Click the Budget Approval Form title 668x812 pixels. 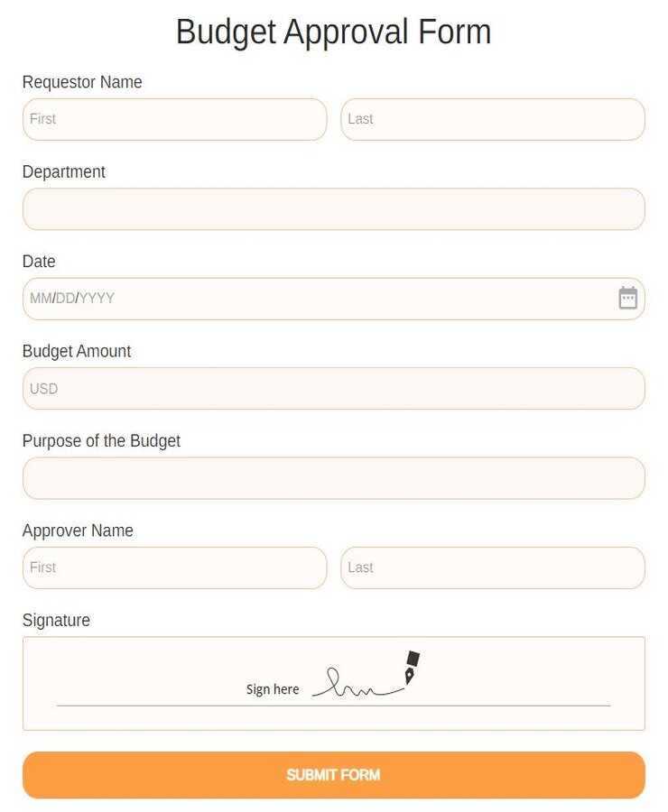pyautogui.click(x=334, y=32)
